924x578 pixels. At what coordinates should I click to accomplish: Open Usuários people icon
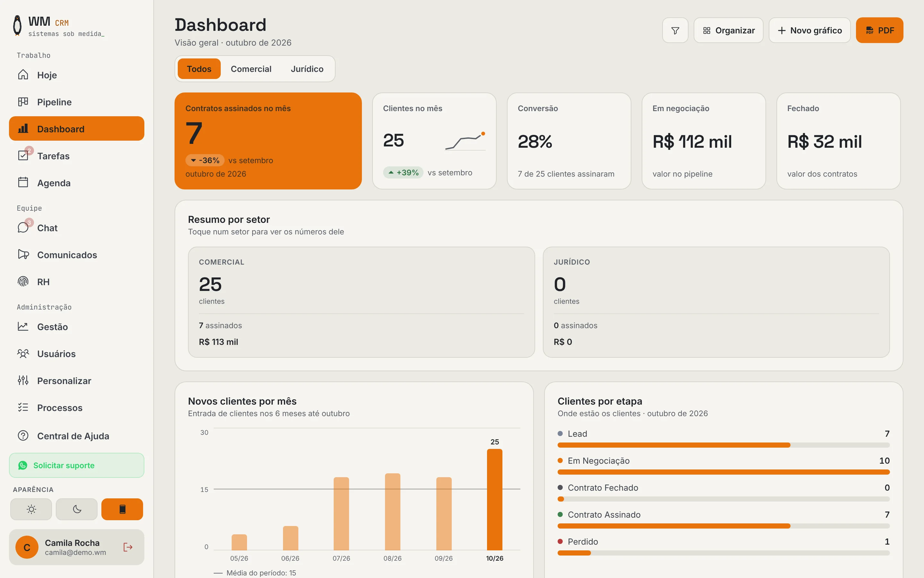coord(23,353)
